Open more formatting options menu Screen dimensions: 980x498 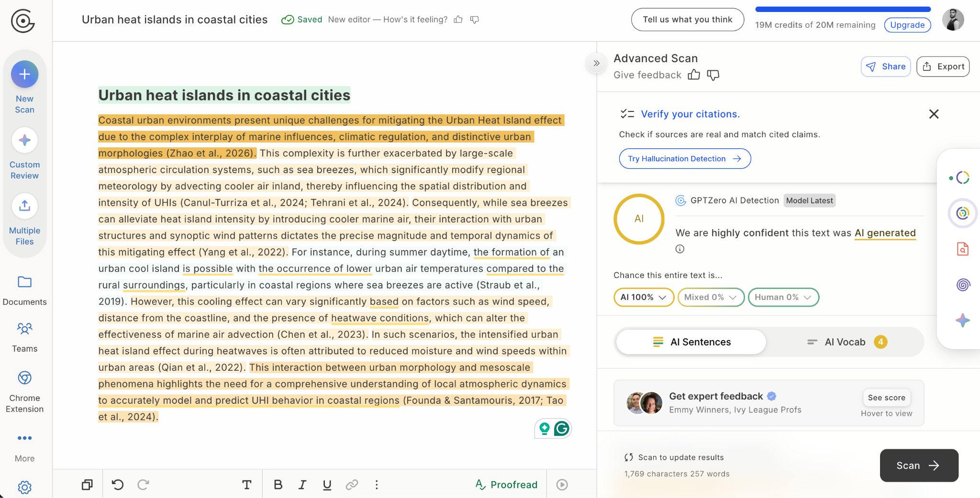point(377,485)
